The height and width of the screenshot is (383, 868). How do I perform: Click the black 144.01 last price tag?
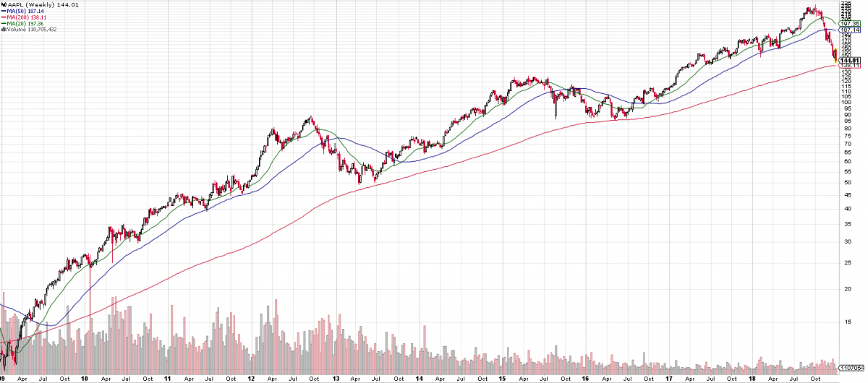[849, 60]
